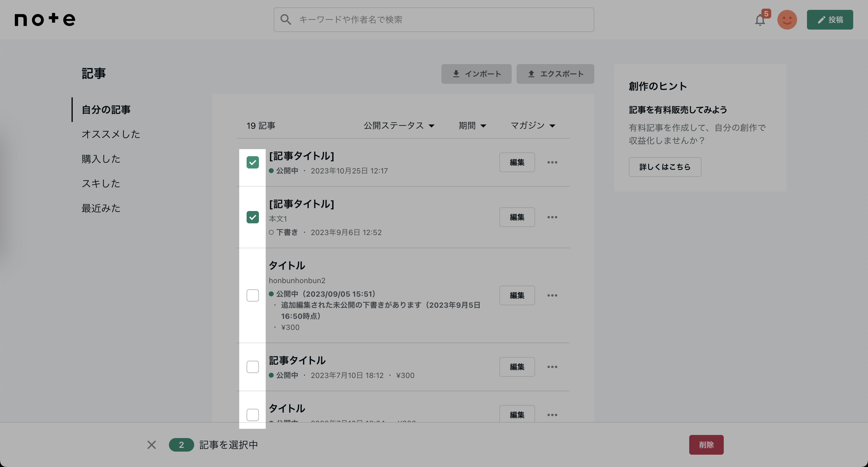The image size is (868, 467).
Task: Open the notifications bell
Action: 760,20
